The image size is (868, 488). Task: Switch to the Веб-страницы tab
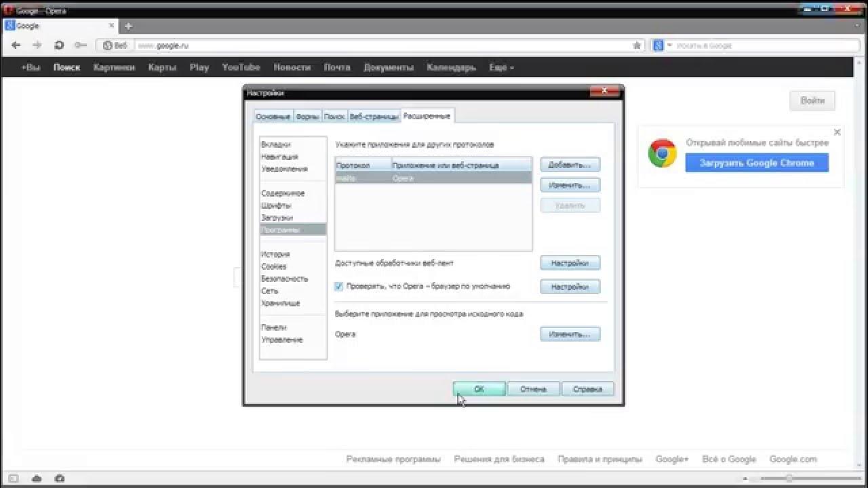[x=374, y=117]
